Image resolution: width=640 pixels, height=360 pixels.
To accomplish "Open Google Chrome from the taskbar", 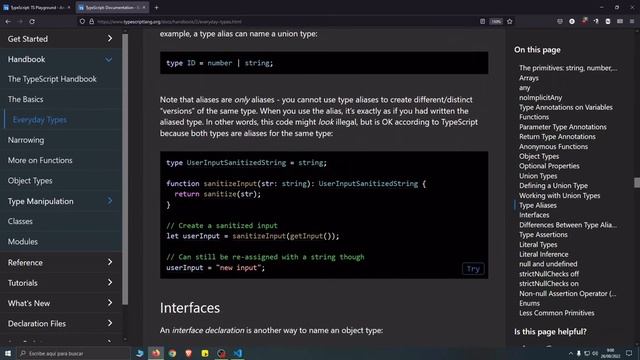I will [172, 353].
